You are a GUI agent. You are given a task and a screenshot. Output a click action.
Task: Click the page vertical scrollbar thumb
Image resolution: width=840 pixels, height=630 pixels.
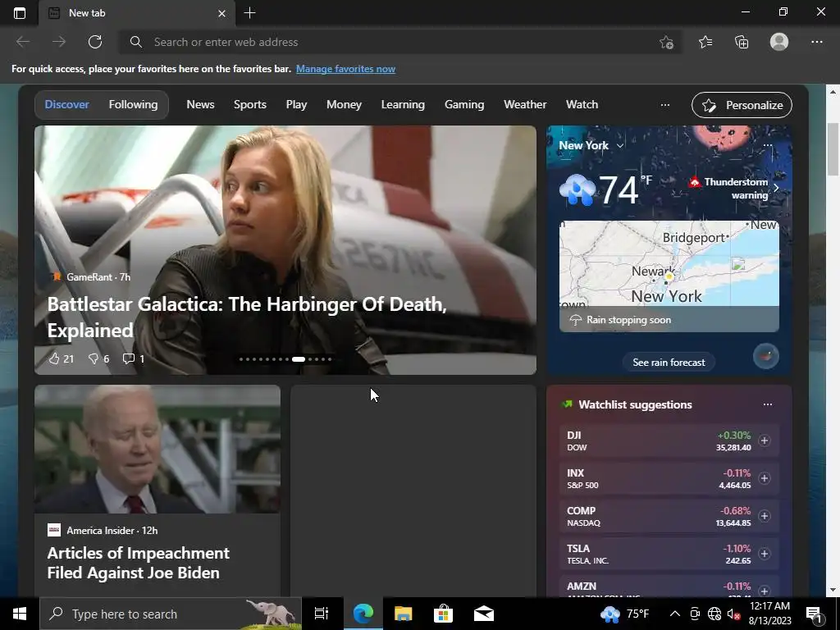tap(833, 148)
